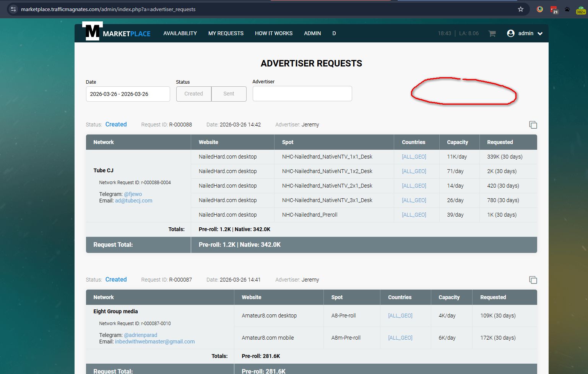Copy request R-000088 using copy icon
This screenshot has width=588, height=374.
click(x=533, y=125)
